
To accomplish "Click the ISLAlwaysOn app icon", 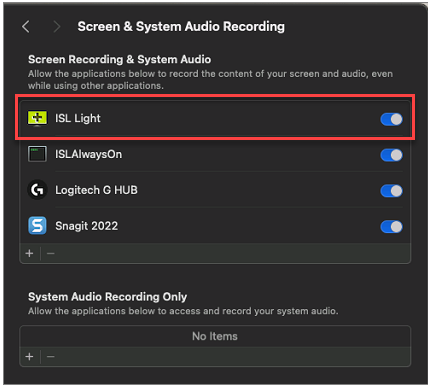I will 37,154.
